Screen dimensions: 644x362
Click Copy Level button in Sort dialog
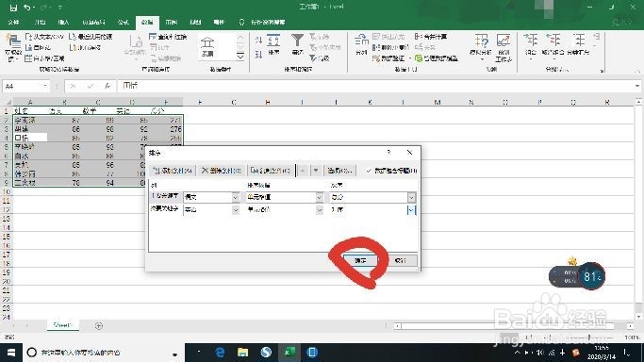click(x=271, y=171)
